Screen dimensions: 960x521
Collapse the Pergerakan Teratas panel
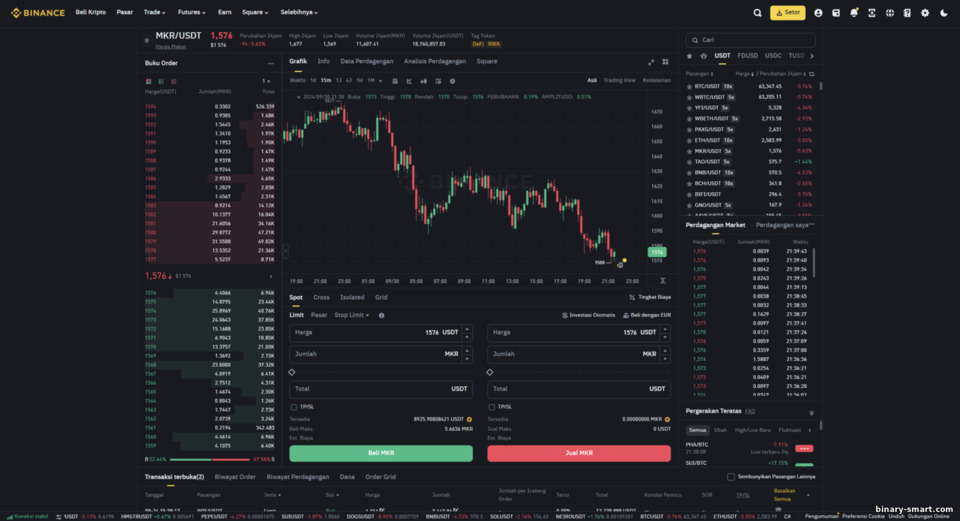coord(812,413)
